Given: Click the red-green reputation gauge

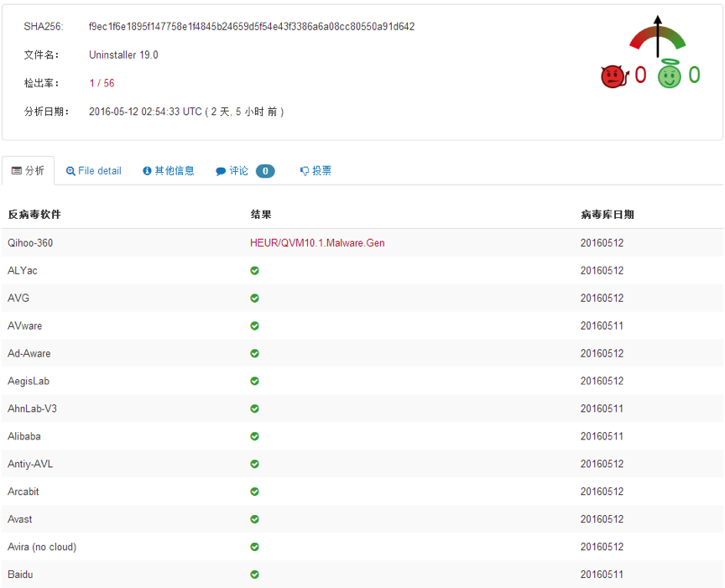Looking at the screenshot, I should (x=658, y=37).
